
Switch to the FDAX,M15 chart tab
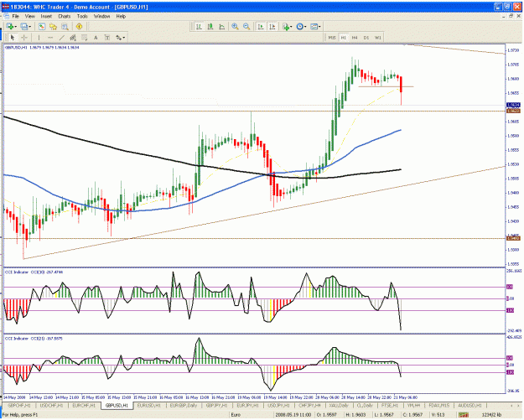click(x=438, y=406)
